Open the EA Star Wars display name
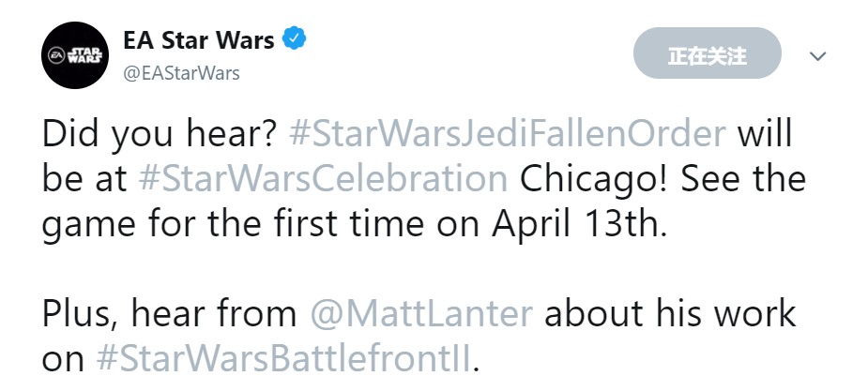Image resolution: width=868 pixels, height=391 pixels. tap(199, 40)
